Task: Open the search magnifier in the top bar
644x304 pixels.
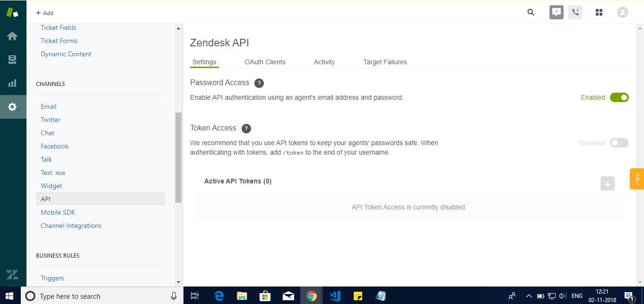Action: click(x=531, y=12)
